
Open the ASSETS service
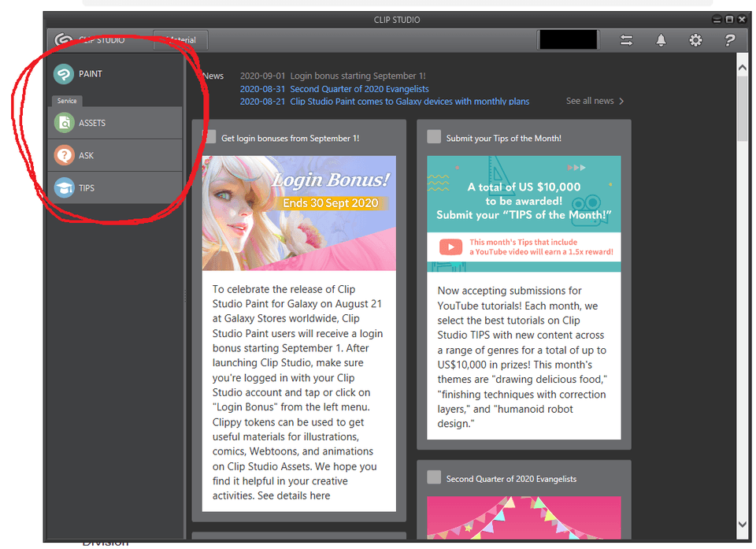pyautogui.click(x=115, y=123)
